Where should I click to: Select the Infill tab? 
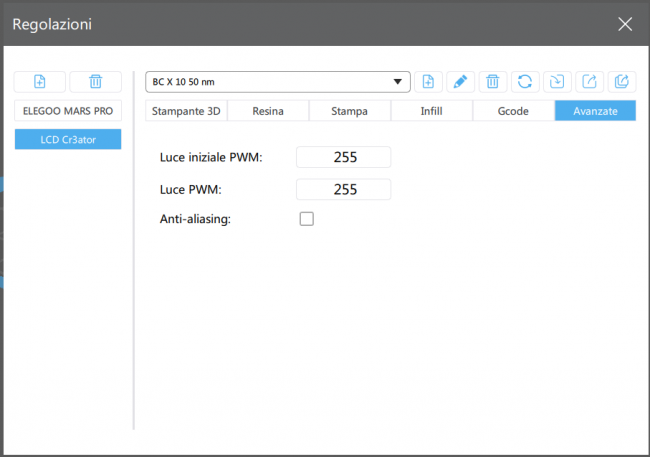pyautogui.click(x=431, y=111)
